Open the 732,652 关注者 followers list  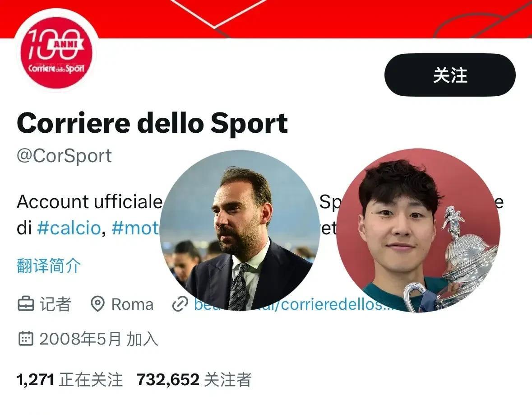pyautogui.click(x=194, y=379)
